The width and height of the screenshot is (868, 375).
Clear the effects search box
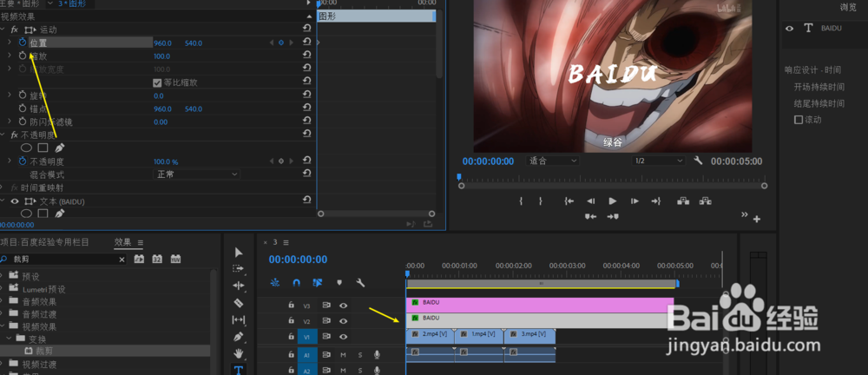[x=122, y=260]
